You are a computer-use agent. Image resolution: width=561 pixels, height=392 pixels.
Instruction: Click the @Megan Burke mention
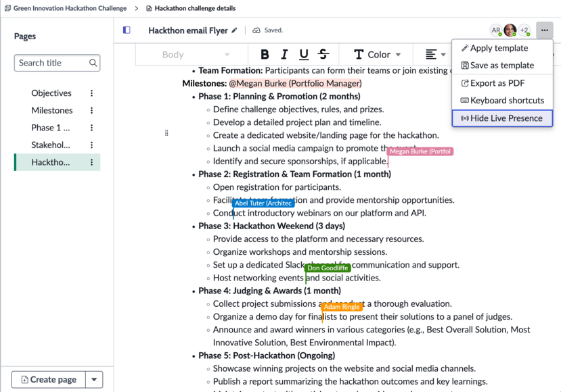pos(295,83)
